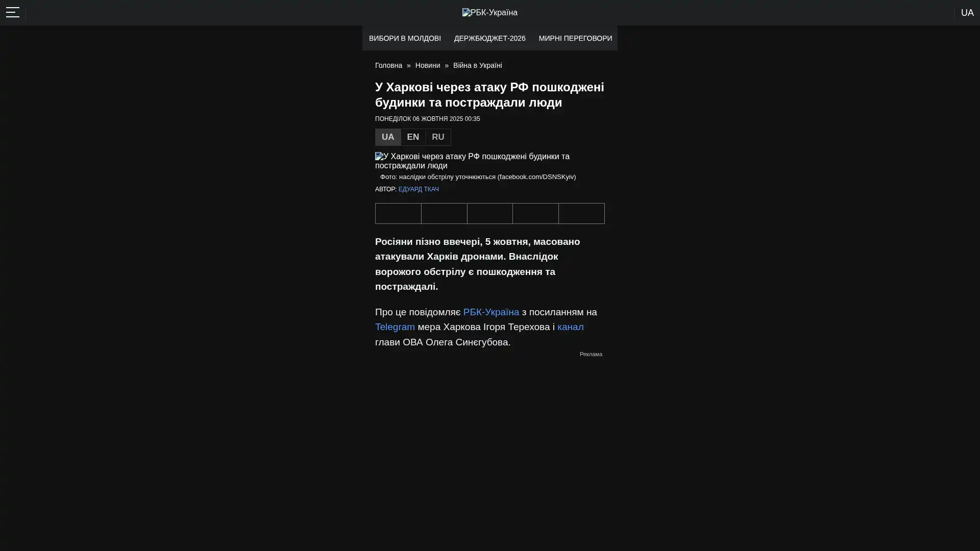
Task: Click the last share button box
Action: (x=581, y=213)
